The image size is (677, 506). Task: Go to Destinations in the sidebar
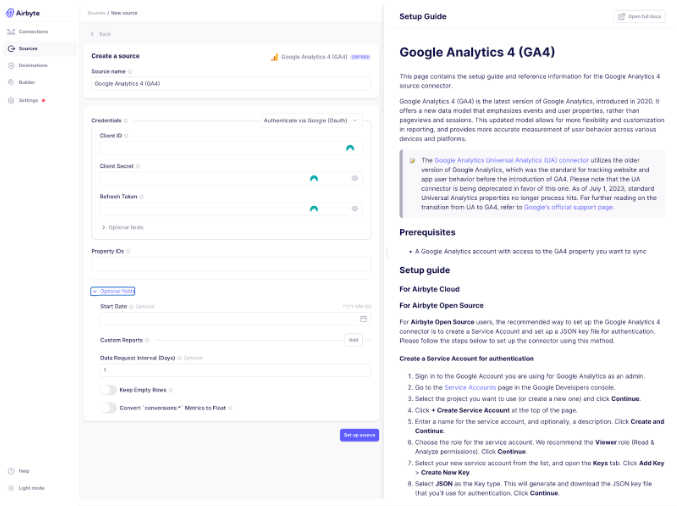(x=32, y=65)
